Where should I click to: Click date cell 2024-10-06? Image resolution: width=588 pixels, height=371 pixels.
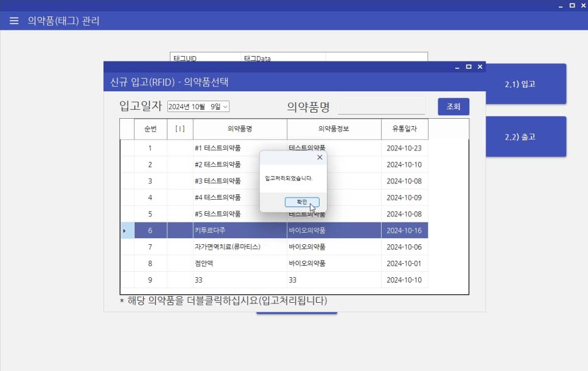pyautogui.click(x=404, y=247)
